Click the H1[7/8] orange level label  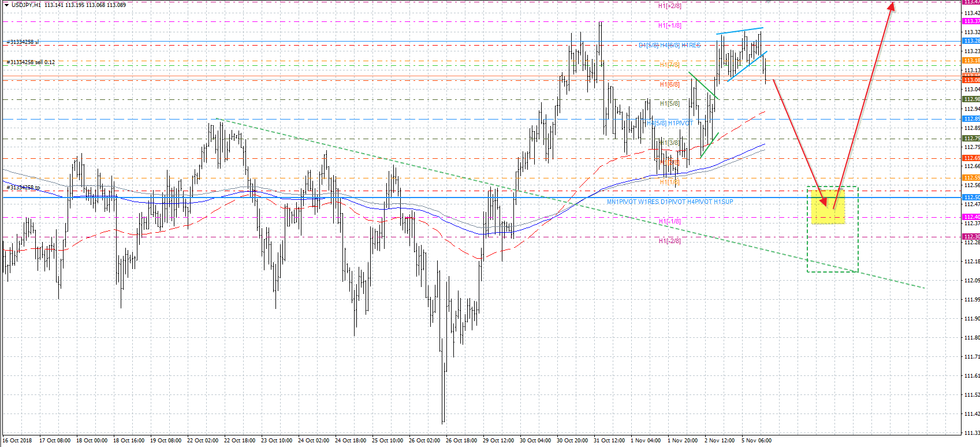tap(670, 65)
